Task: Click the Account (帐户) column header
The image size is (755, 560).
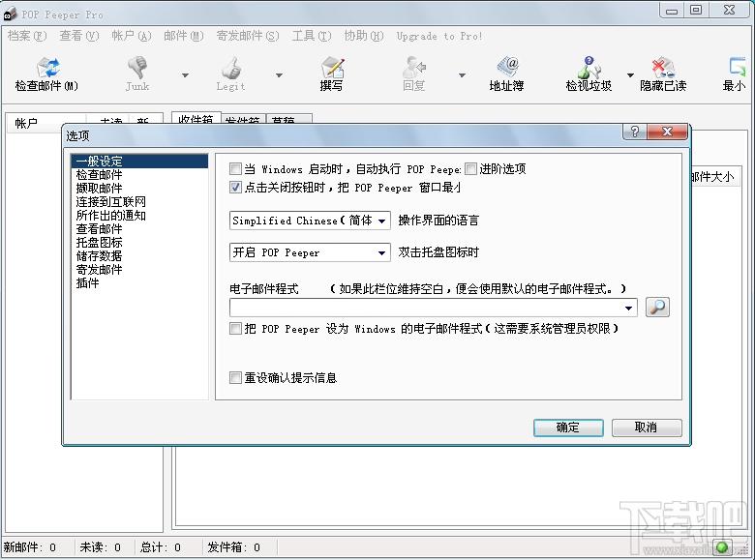Action: (x=46, y=122)
